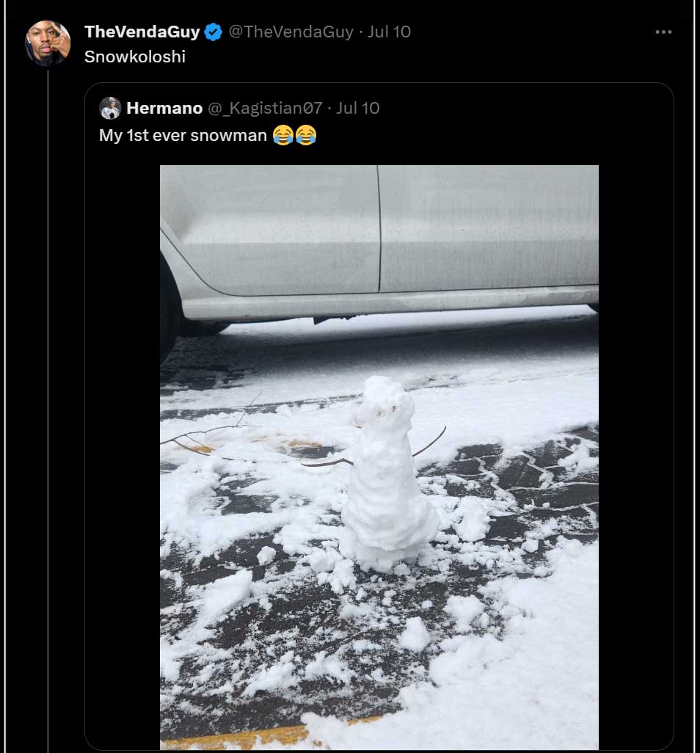The height and width of the screenshot is (753, 700).
Task: Click Hermano's small profile avatar
Action: point(110,108)
